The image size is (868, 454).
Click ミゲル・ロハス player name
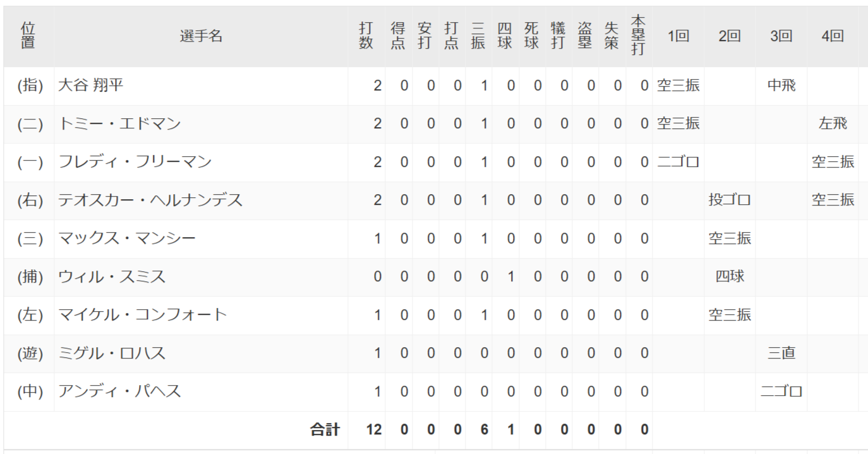click(112, 353)
